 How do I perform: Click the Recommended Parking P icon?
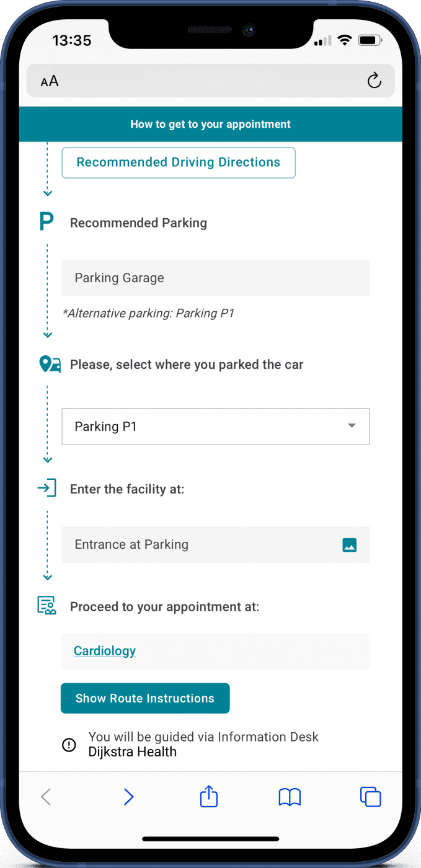point(47,221)
